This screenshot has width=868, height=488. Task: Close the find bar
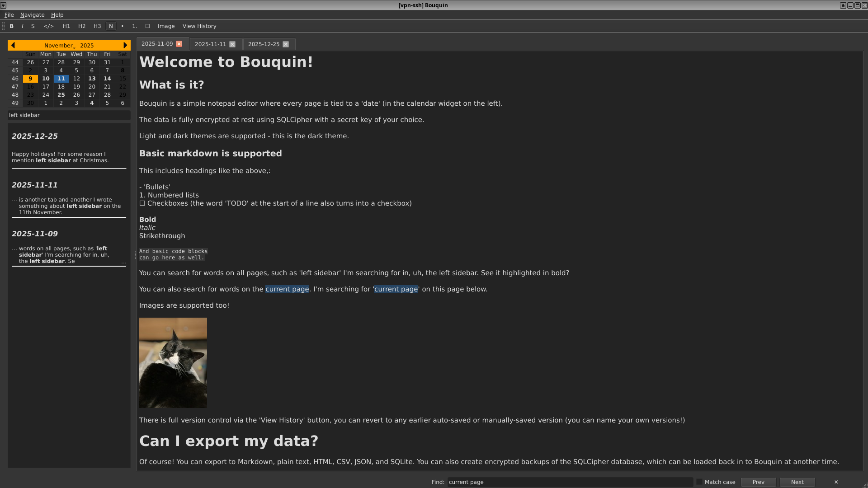pyautogui.click(x=836, y=482)
